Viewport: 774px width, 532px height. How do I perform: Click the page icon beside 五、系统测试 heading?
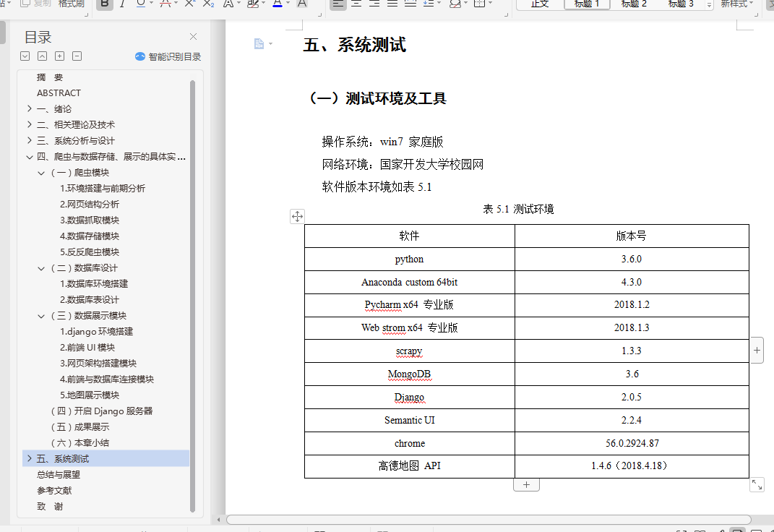259,44
